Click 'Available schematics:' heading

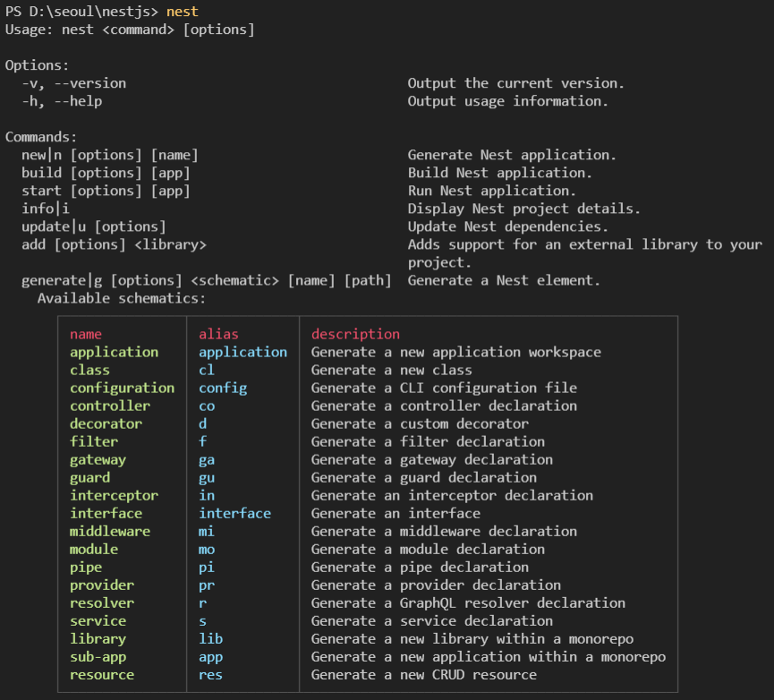pyautogui.click(x=122, y=299)
